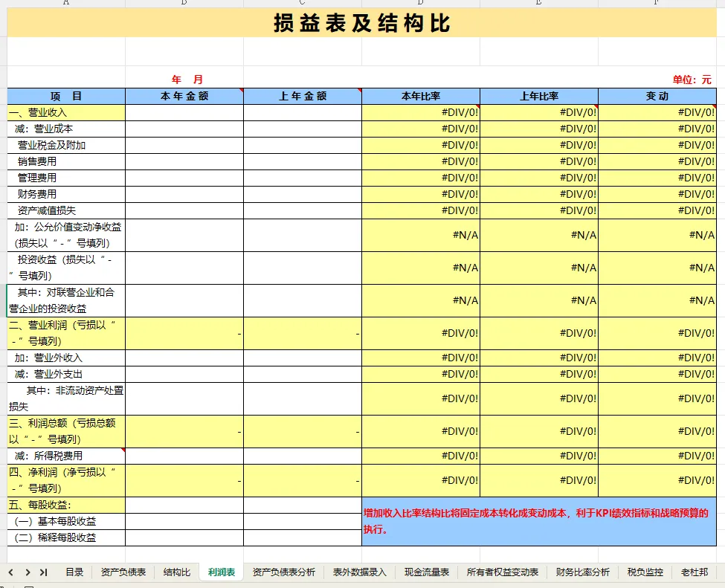
Task: Click the 四、净利润 row label
Action: pos(66,480)
